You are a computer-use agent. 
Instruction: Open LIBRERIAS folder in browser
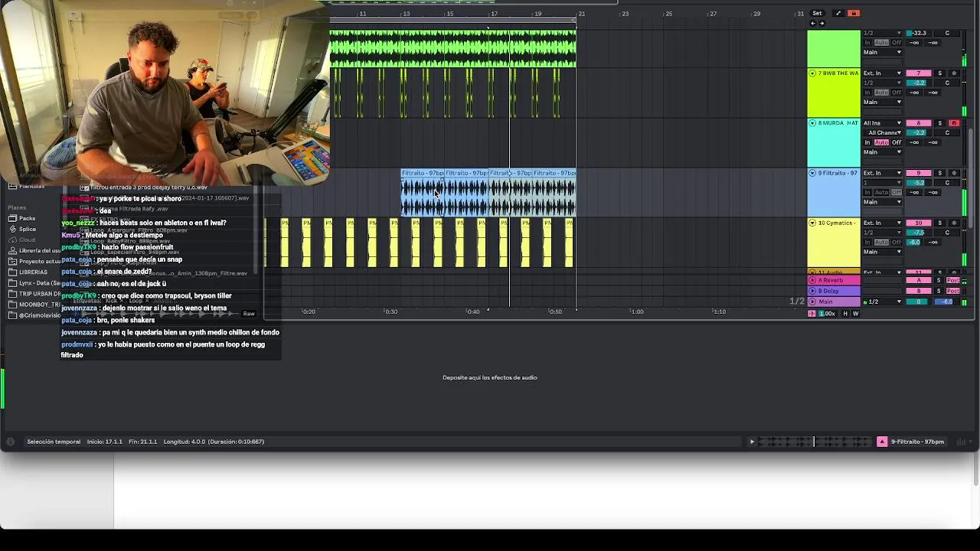28,272
